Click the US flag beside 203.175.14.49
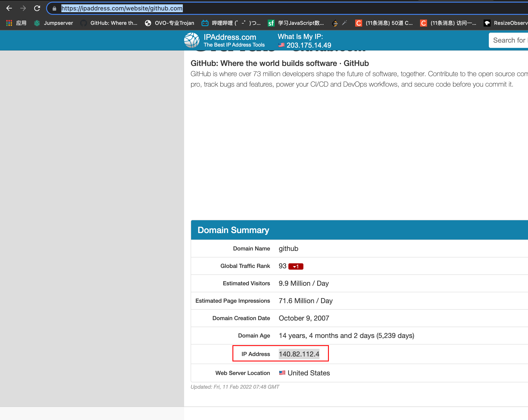This screenshot has height=420, width=528. click(x=281, y=45)
